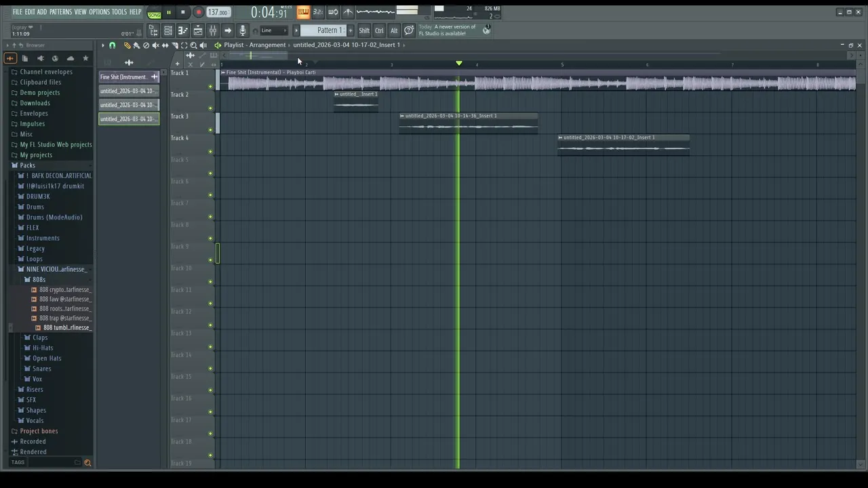Image resolution: width=868 pixels, height=488 pixels.
Task: Click the 0:04:91 time display
Action: (x=269, y=12)
